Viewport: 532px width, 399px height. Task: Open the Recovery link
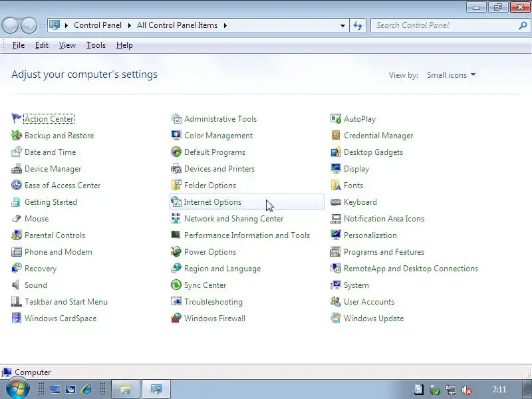click(41, 269)
